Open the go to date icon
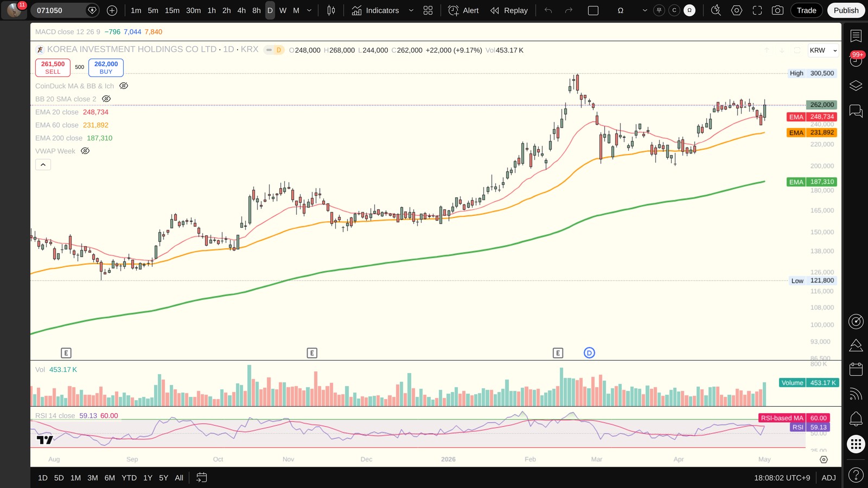The height and width of the screenshot is (488, 868). [x=201, y=478]
